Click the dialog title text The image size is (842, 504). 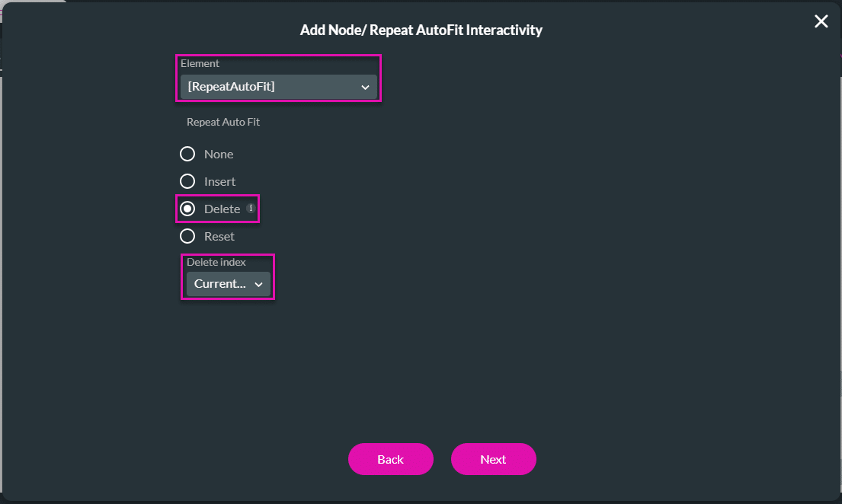pyautogui.click(x=421, y=30)
